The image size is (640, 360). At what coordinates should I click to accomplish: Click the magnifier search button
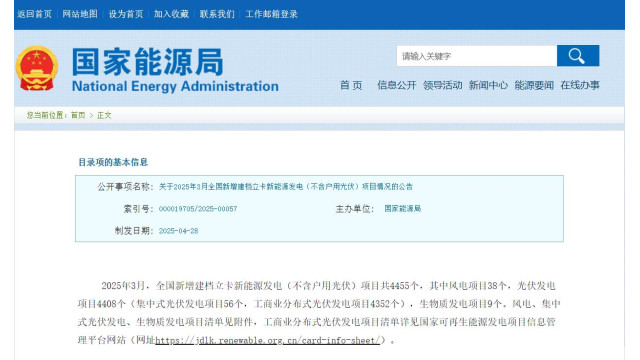(578, 56)
